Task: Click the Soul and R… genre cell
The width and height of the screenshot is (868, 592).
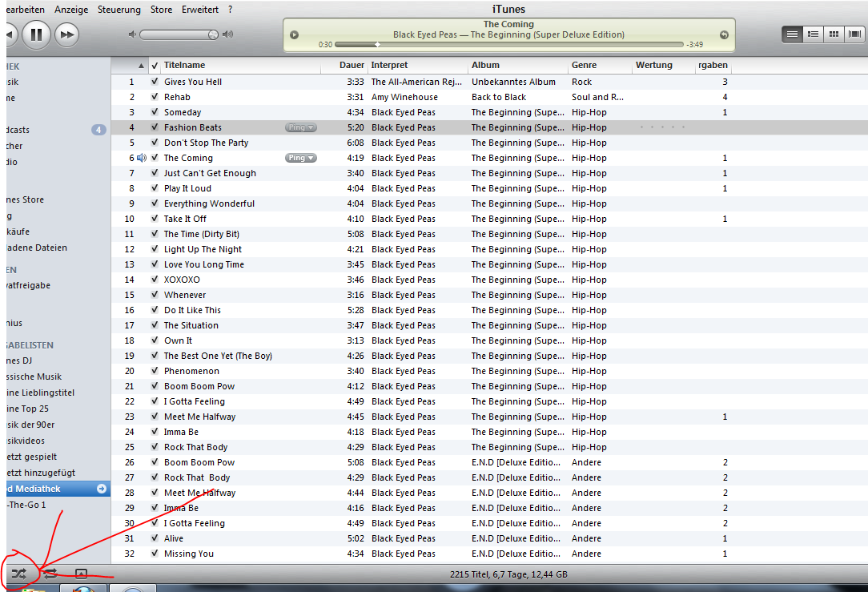Action: [598, 97]
